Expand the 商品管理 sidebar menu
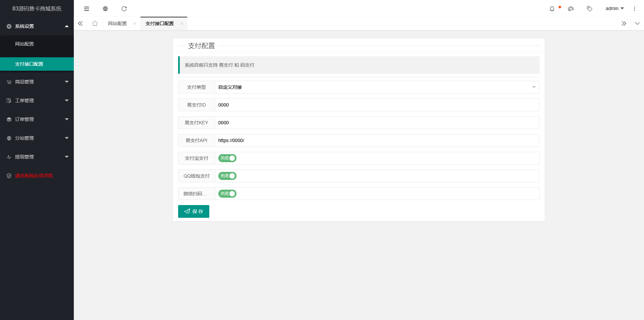The height and width of the screenshot is (320, 644). click(37, 82)
